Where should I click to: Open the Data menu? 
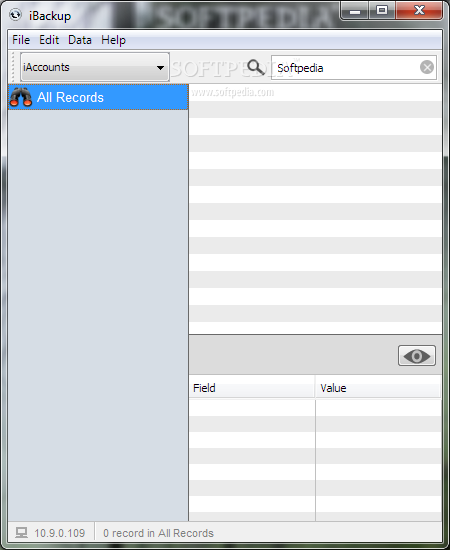pos(80,40)
